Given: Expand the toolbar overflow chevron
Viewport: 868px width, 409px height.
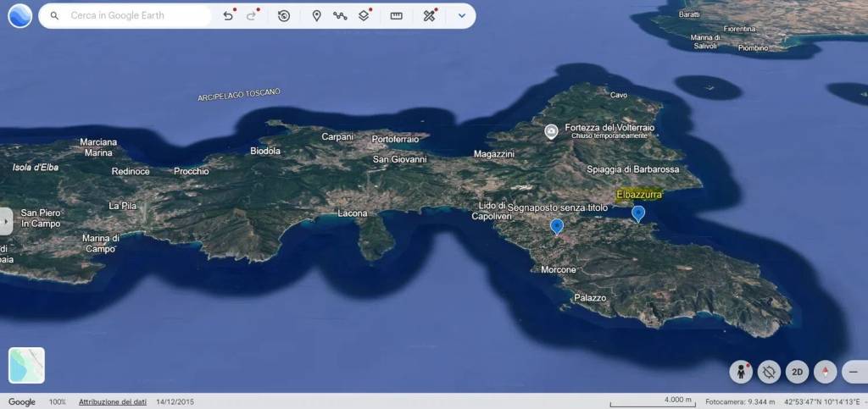Looking at the screenshot, I should 462,16.
